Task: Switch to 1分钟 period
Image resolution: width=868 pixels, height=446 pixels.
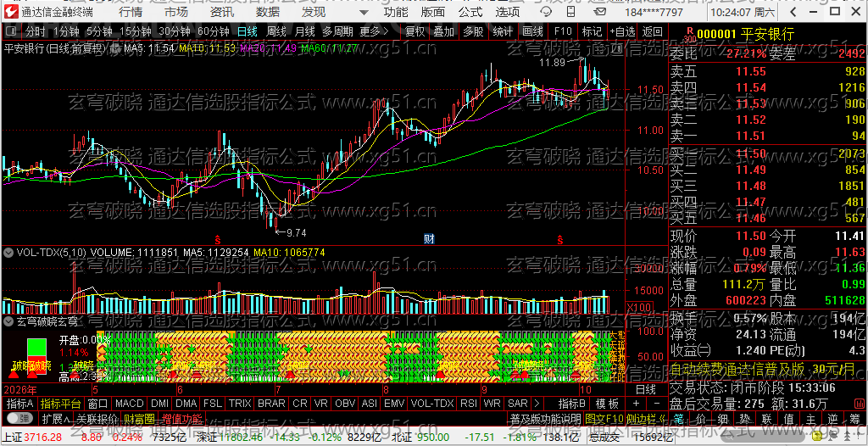Action: pos(68,31)
